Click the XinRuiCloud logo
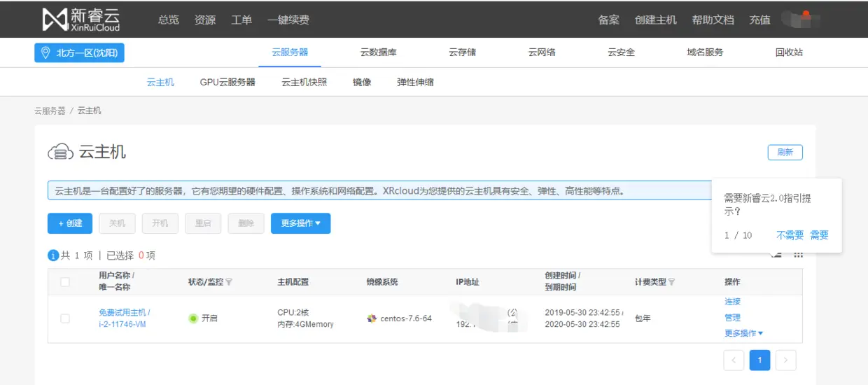This screenshot has height=385, width=868. tap(81, 20)
